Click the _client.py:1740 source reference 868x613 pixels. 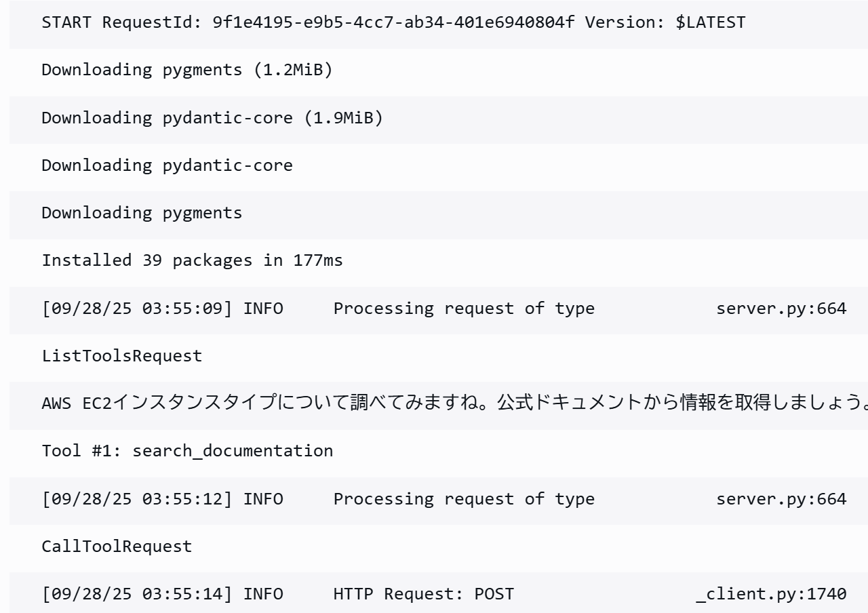tap(772, 594)
